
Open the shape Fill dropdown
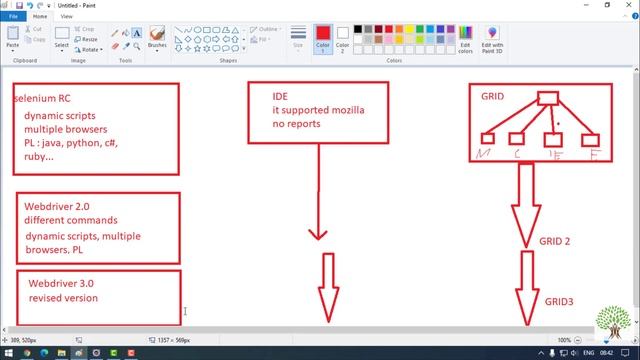[x=260, y=40]
